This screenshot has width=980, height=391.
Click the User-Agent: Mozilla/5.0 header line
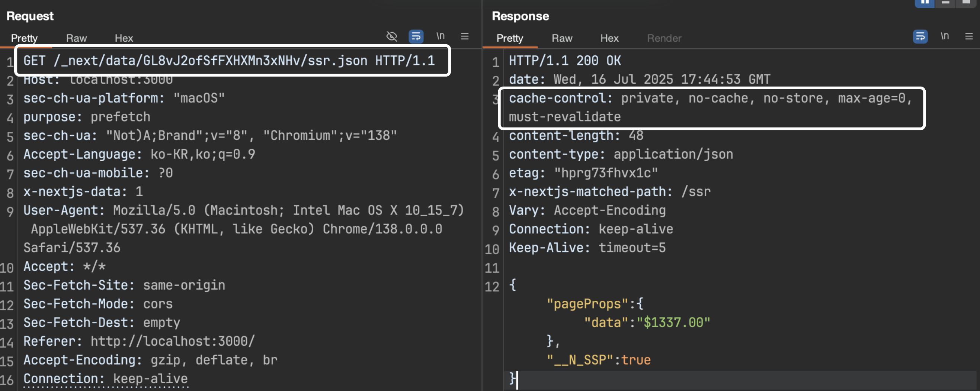tap(243, 210)
